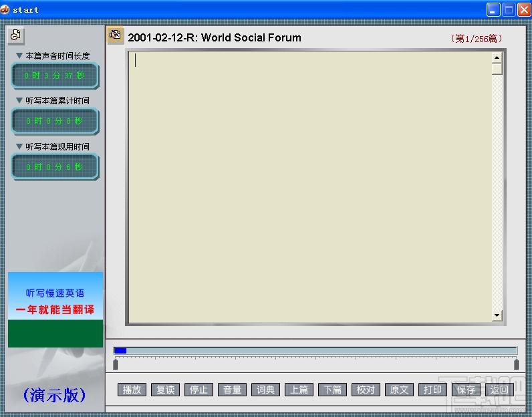Click the text area scroll down arrow
Screen dimensions: 532x417
click(497, 315)
